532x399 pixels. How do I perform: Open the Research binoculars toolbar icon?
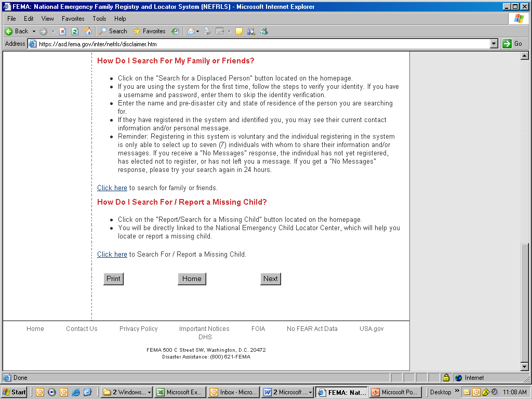tap(251, 31)
